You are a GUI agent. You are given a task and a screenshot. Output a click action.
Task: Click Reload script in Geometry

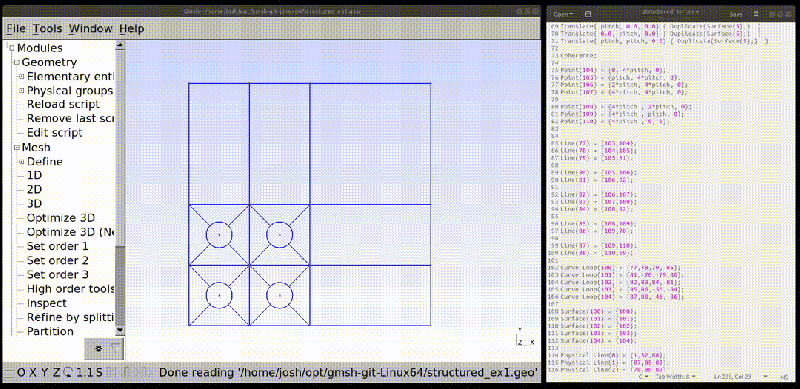pos(63,104)
